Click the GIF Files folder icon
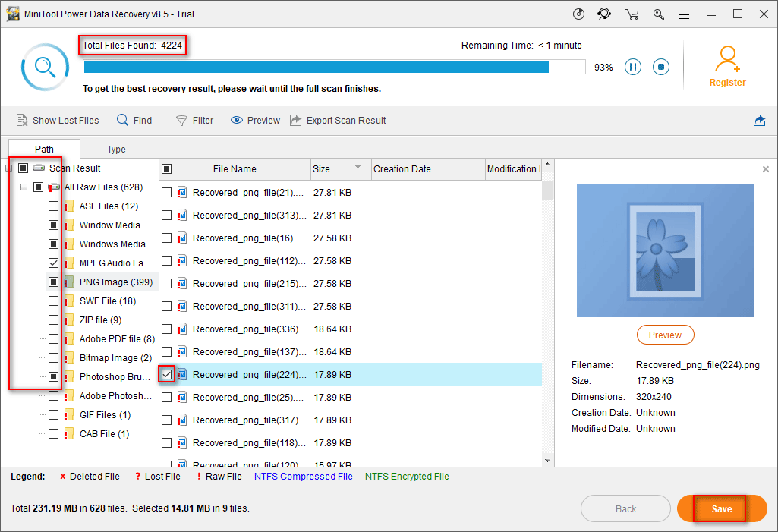 point(70,415)
